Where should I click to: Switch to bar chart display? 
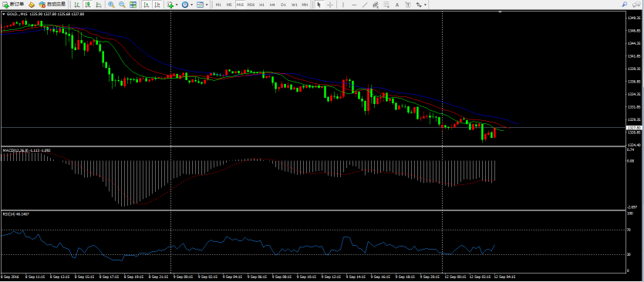click(77, 5)
